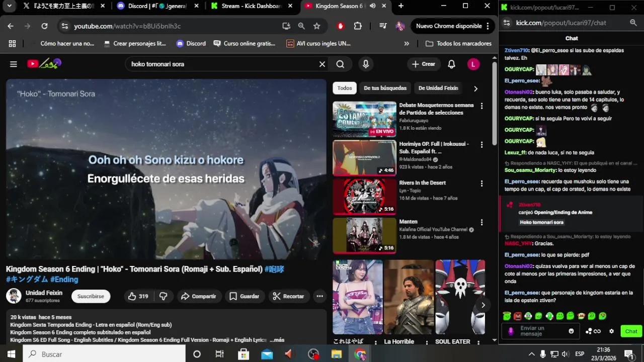The height and width of the screenshot is (362, 644).
Task: Click the Recortar clip button
Action: tap(288, 296)
